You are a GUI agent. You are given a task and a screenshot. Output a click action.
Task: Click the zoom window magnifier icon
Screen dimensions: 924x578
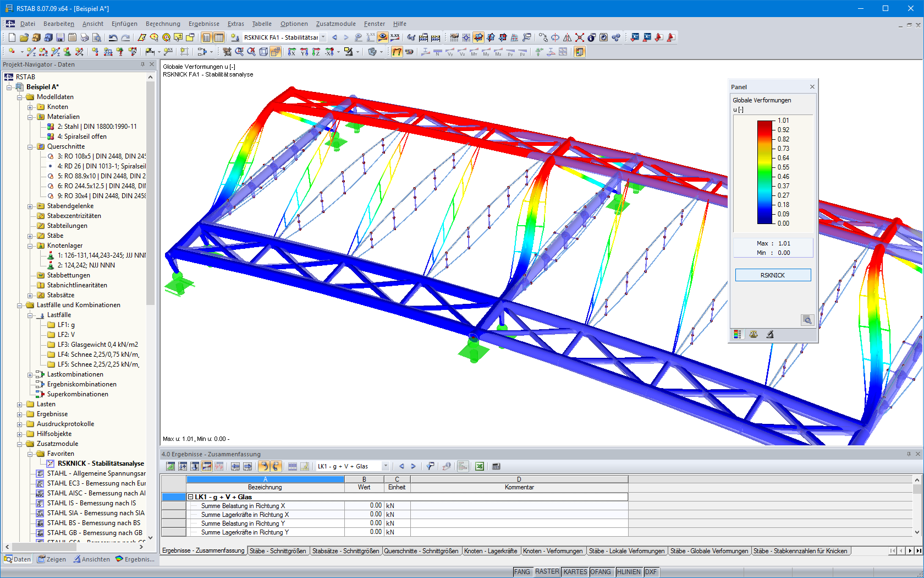click(239, 52)
